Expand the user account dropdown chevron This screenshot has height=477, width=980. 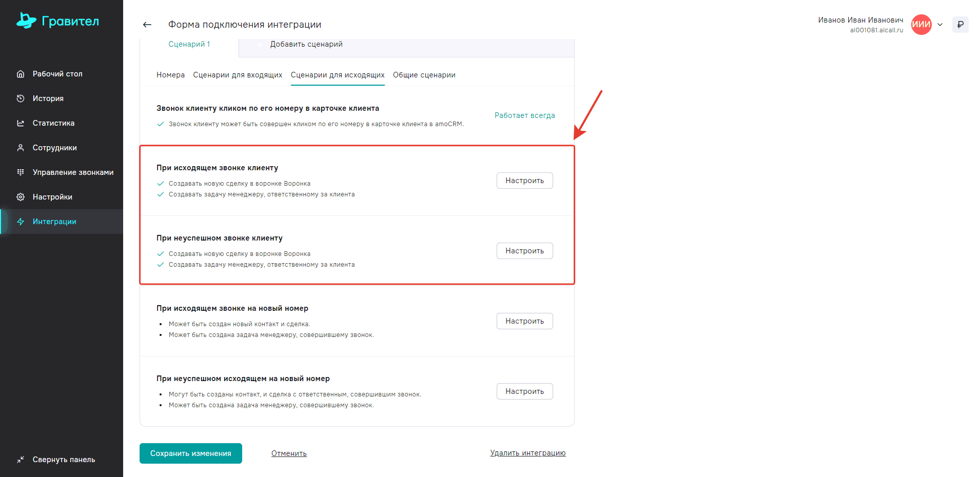[x=940, y=25]
